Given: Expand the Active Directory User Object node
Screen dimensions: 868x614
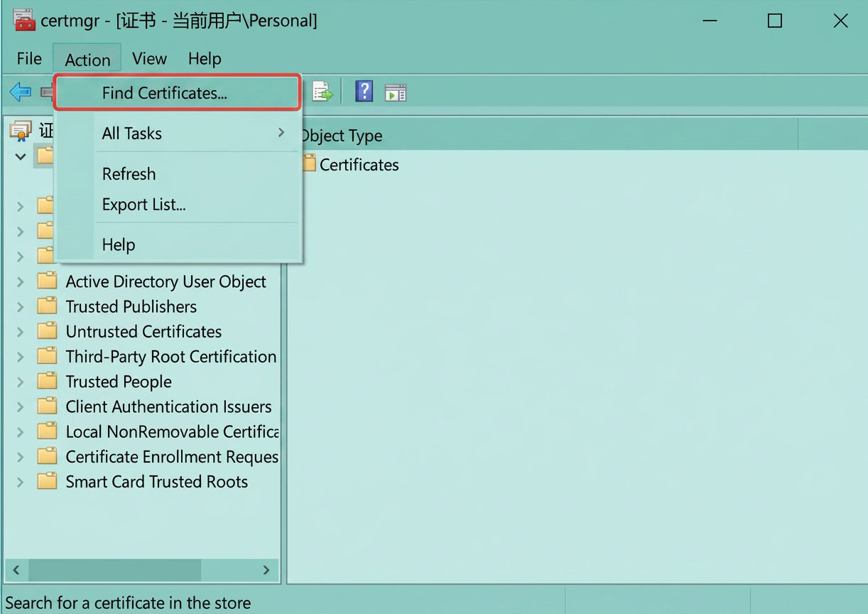Looking at the screenshot, I should click(x=20, y=282).
